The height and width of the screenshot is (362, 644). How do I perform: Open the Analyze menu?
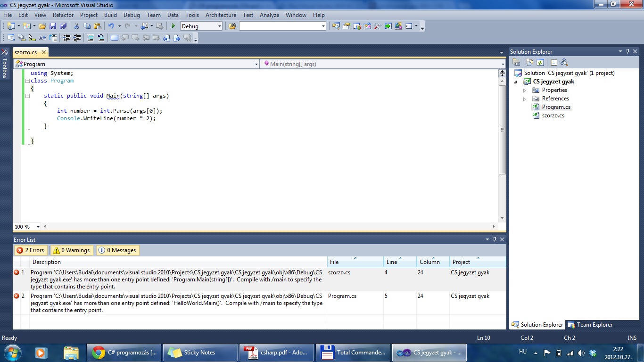pyautogui.click(x=269, y=15)
